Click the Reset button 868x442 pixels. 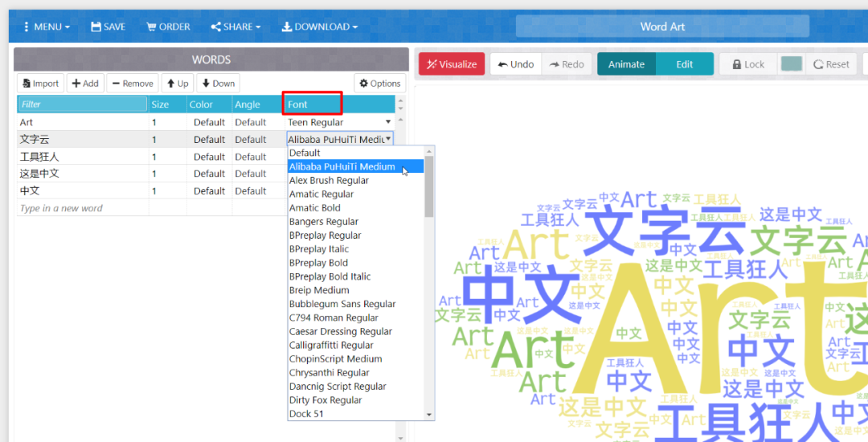click(832, 64)
